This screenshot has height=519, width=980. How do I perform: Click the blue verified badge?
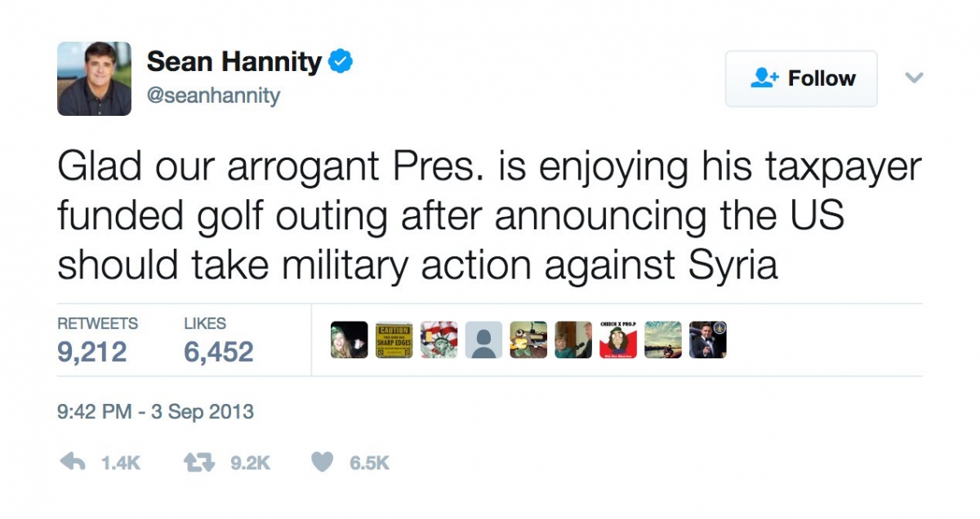(341, 62)
